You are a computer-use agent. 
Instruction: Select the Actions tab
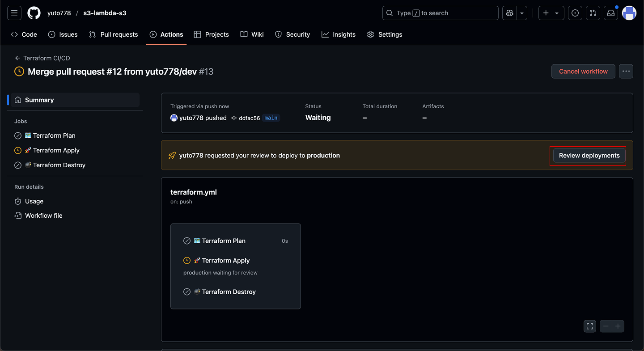click(x=166, y=34)
